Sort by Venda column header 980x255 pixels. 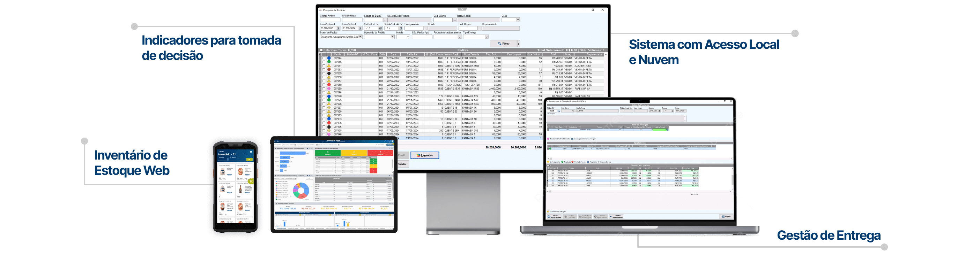[337, 55]
